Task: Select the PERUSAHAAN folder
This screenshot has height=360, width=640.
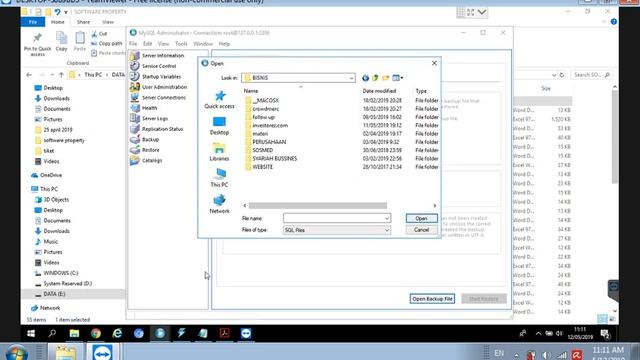Action: click(269, 142)
